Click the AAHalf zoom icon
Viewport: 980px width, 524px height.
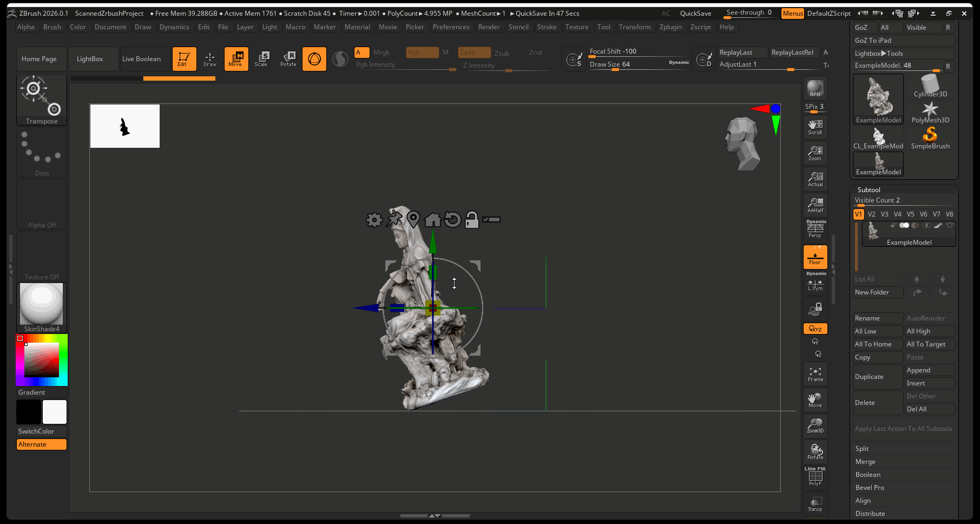[x=815, y=205]
